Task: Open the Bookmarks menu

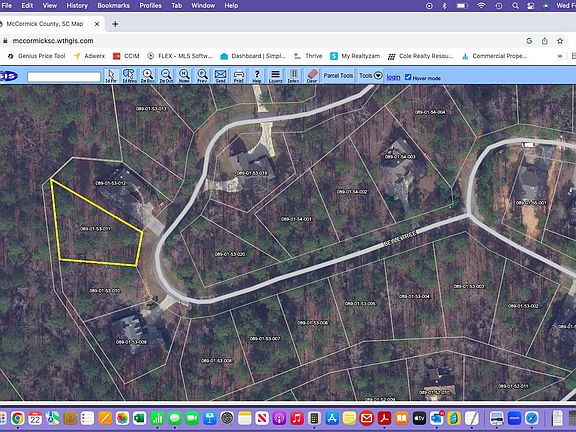Action: [114, 6]
